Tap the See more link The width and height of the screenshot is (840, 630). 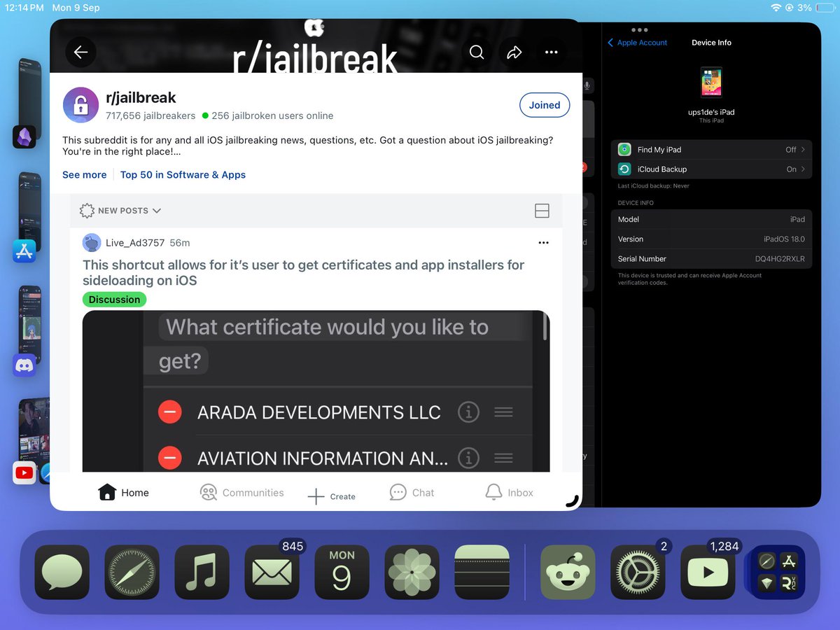(x=84, y=175)
